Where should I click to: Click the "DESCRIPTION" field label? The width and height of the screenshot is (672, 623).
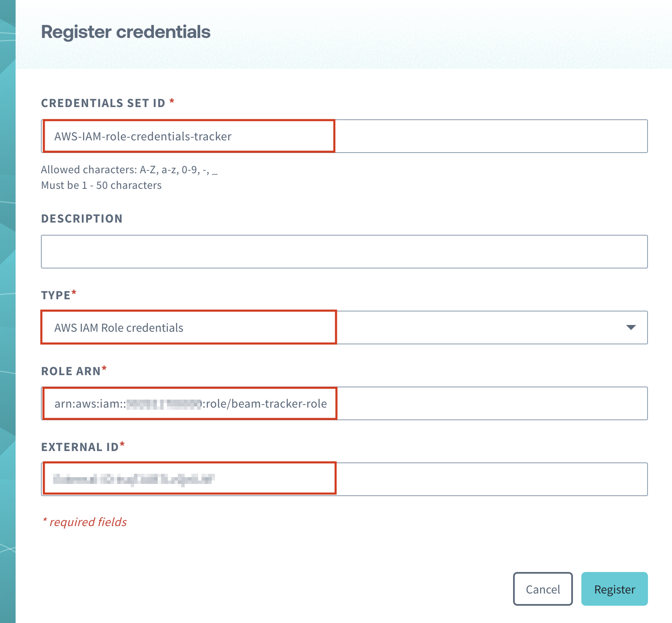click(82, 219)
